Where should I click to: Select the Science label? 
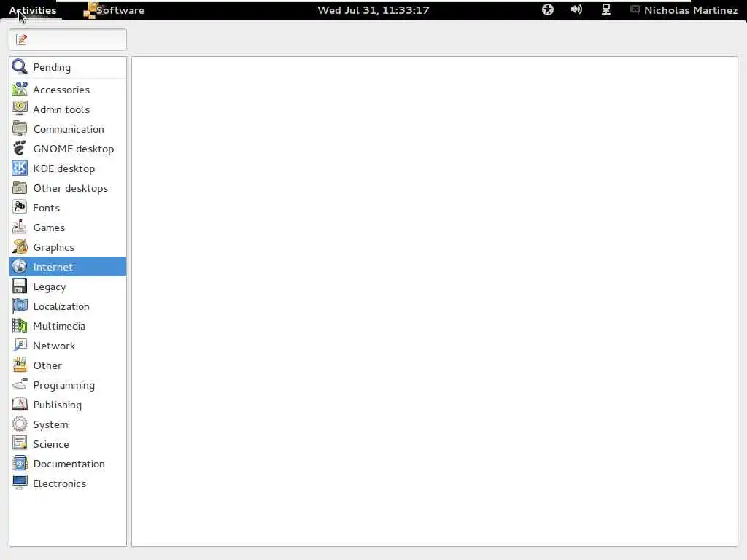click(x=51, y=444)
